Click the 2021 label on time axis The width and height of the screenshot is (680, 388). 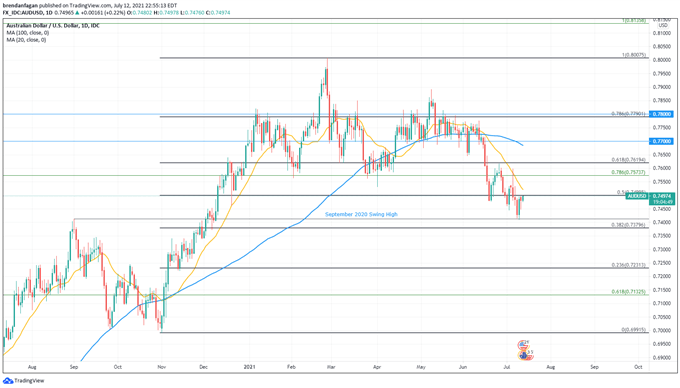[250, 367]
